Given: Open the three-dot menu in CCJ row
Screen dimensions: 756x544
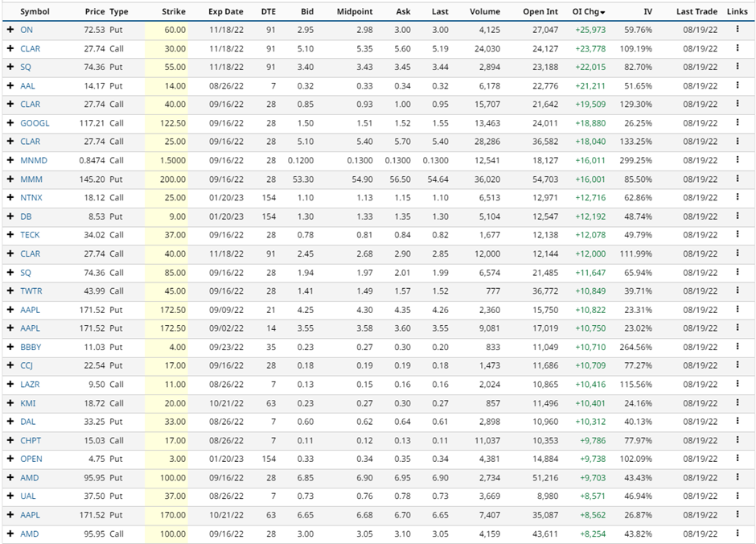Looking at the screenshot, I should [738, 365].
